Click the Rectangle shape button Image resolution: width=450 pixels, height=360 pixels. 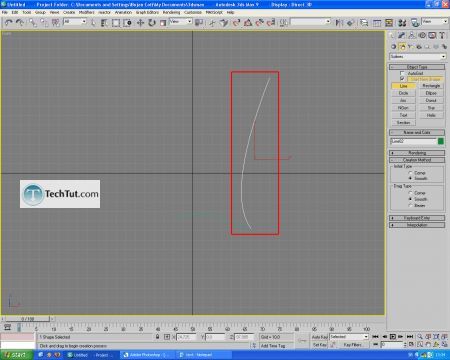coord(431,86)
